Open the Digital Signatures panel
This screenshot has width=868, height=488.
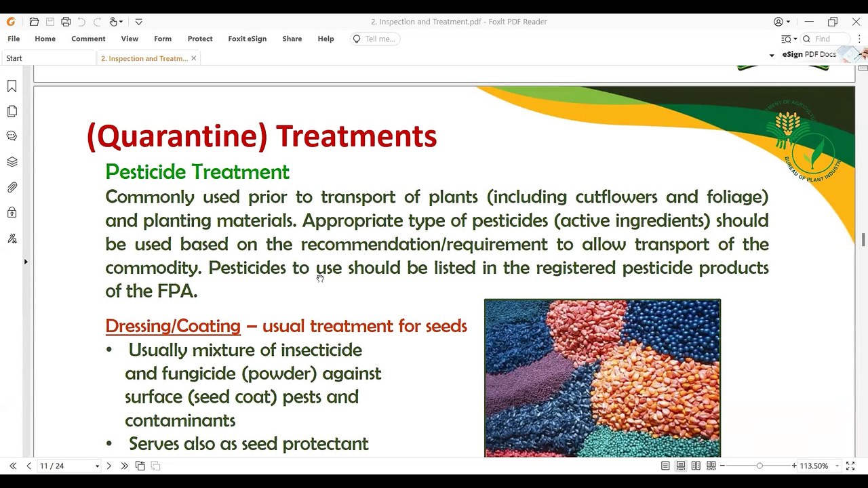coord(12,239)
